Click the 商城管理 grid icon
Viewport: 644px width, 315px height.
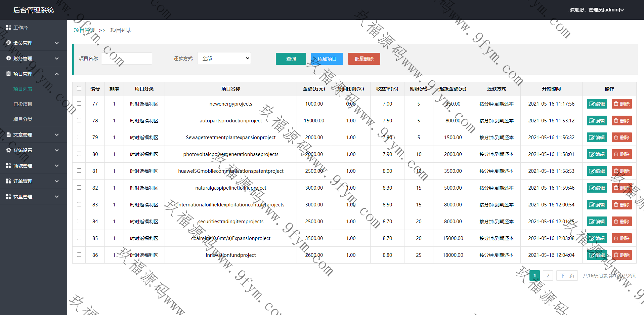[x=8, y=166]
